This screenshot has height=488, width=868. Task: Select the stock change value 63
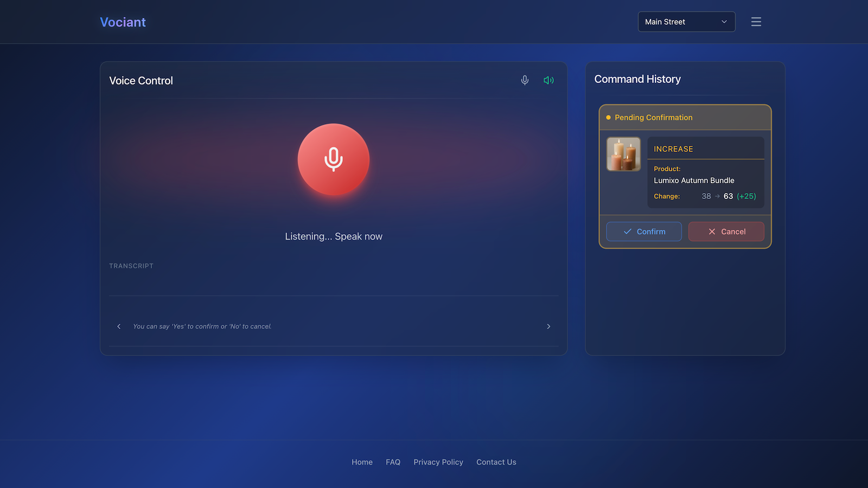[728, 196]
